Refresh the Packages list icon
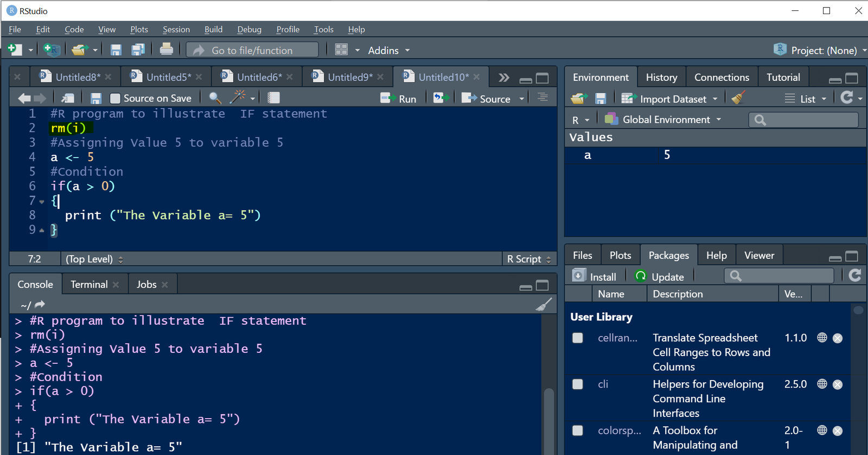 (855, 275)
